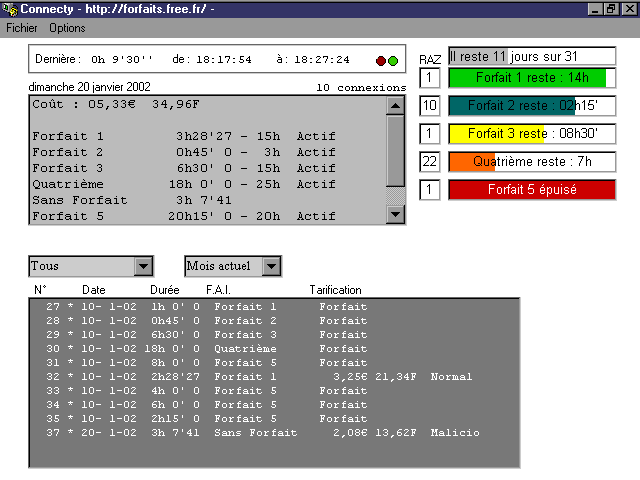Click the RAZ field for Forfait 1
The height and width of the screenshot is (480, 640).
tap(429, 78)
